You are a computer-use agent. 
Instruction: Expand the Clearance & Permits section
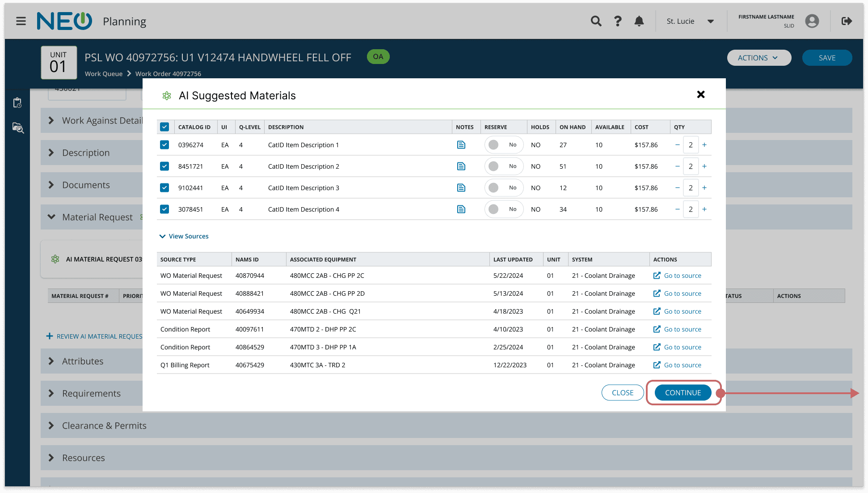(104, 425)
